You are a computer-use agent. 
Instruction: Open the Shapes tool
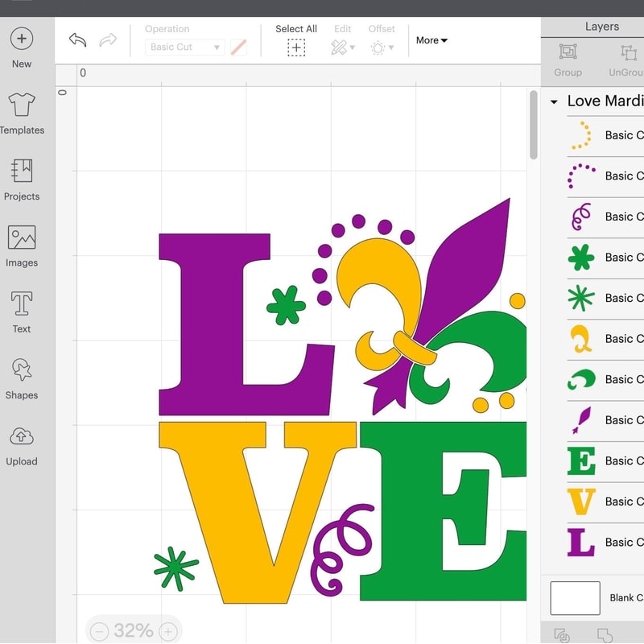(x=21, y=380)
